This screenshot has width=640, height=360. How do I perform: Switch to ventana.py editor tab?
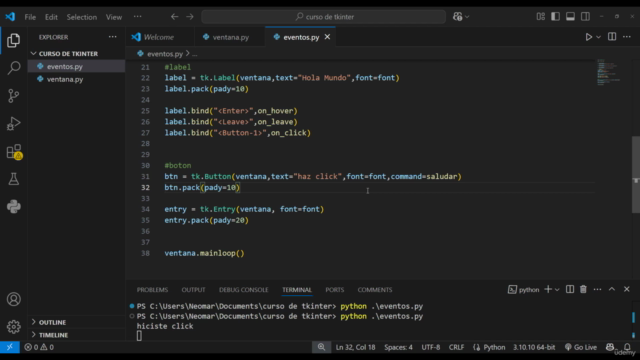point(230,37)
